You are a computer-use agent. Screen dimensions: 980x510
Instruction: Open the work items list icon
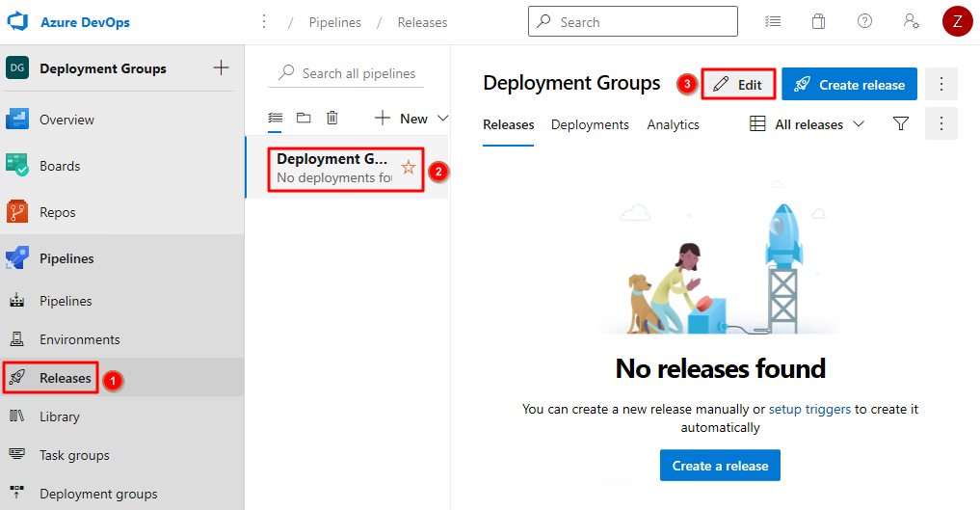[773, 21]
